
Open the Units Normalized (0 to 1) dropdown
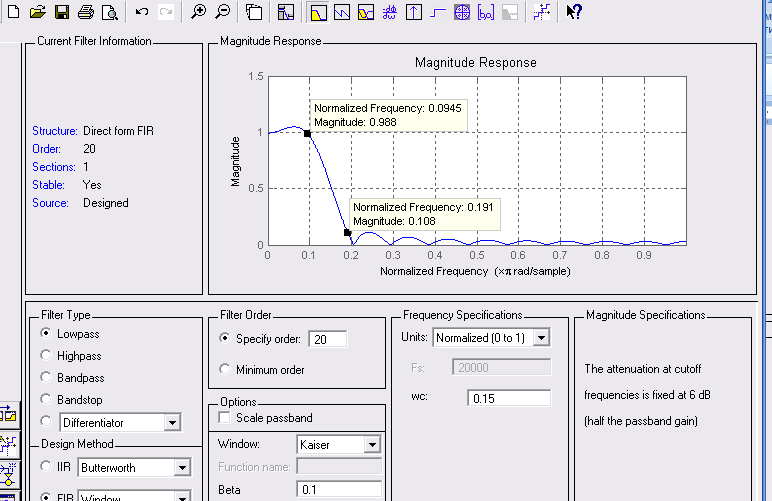point(542,338)
